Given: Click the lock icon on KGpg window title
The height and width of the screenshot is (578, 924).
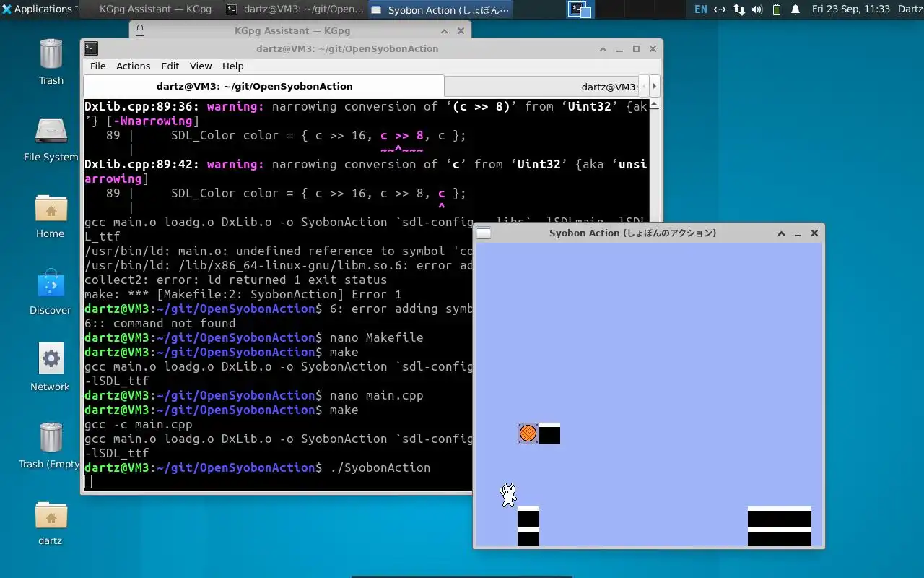Looking at the screenshot, I should point(140,31).
